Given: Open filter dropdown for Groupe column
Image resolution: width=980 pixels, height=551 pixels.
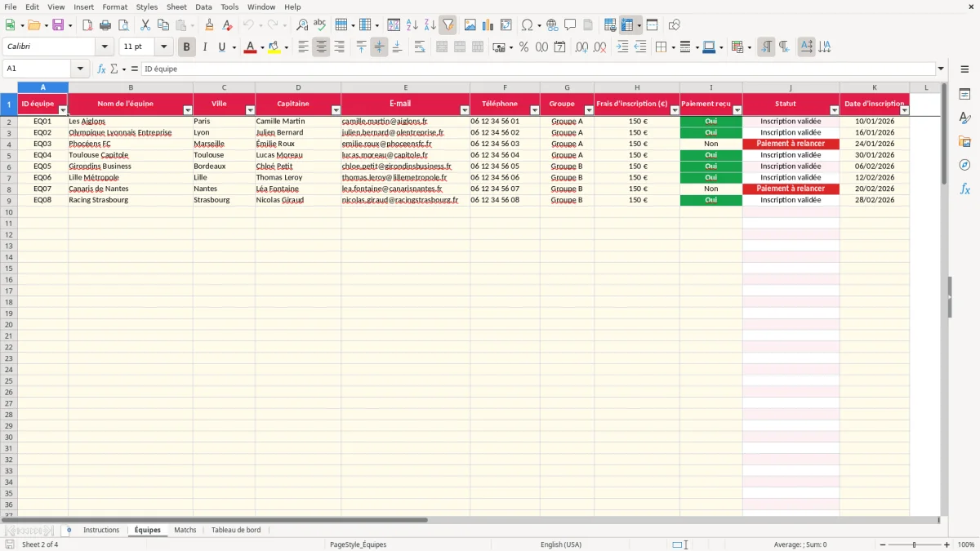Looking at the screenshot, I should pyautogui.click(x=589, y=109).
